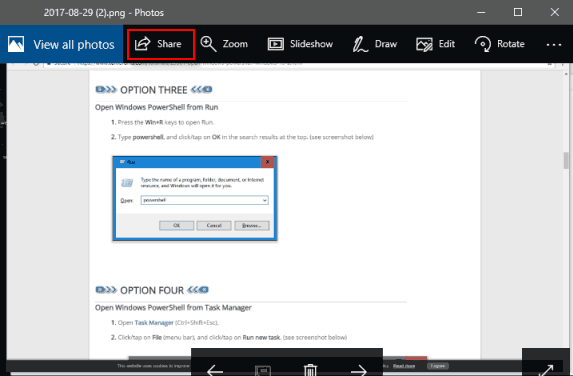
Task: Maximize the Photos window
Action: [x=518, y=12]
